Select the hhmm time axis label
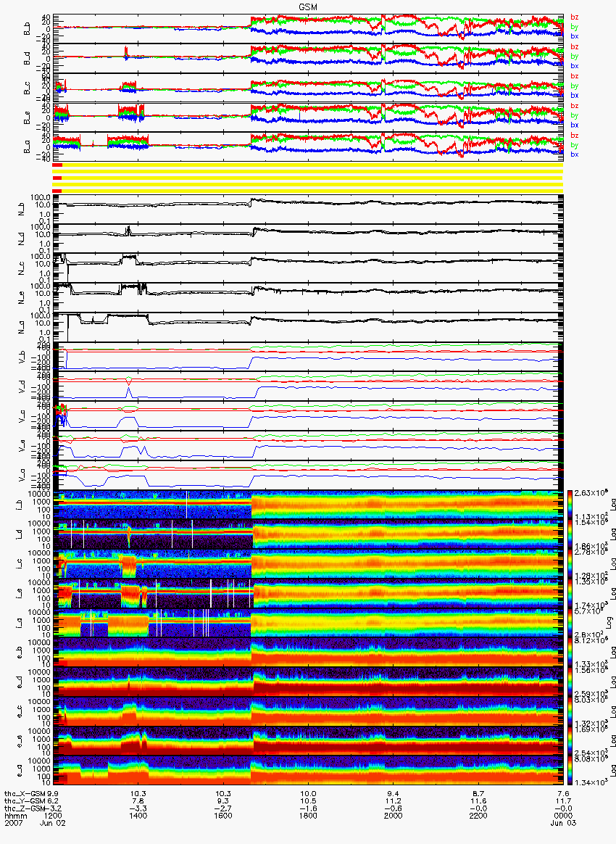 [x=16, y=816]
